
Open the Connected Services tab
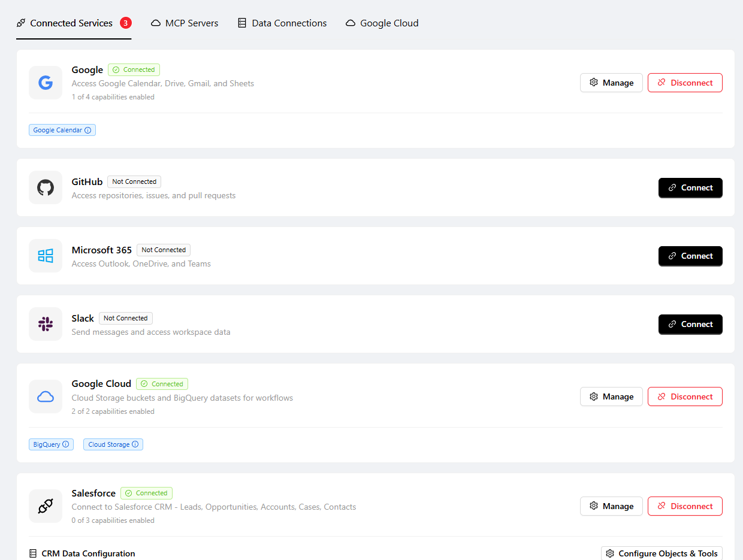(x=74, y=23)
